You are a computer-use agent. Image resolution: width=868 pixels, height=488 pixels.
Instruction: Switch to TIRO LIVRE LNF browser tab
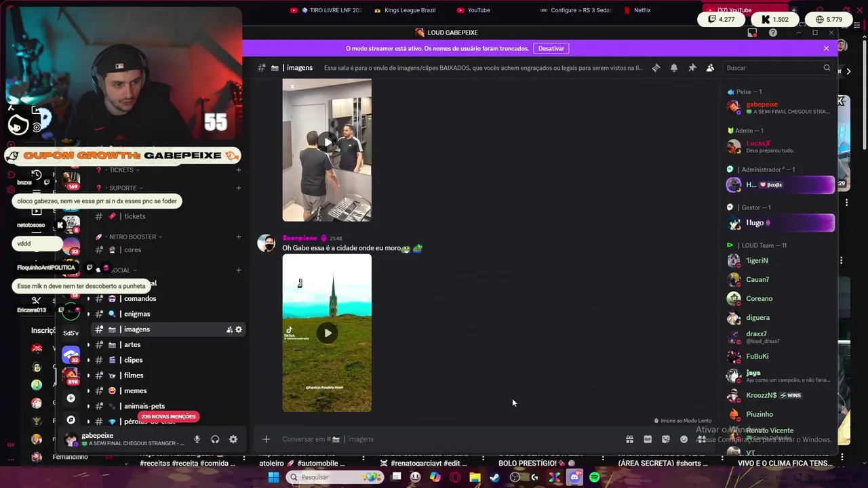[x=326, y=10]
